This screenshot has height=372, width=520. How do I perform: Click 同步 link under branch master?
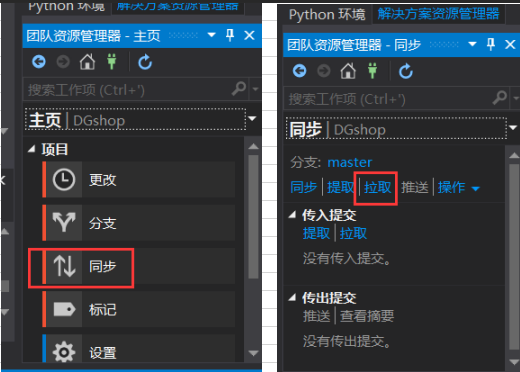point(303,187)
